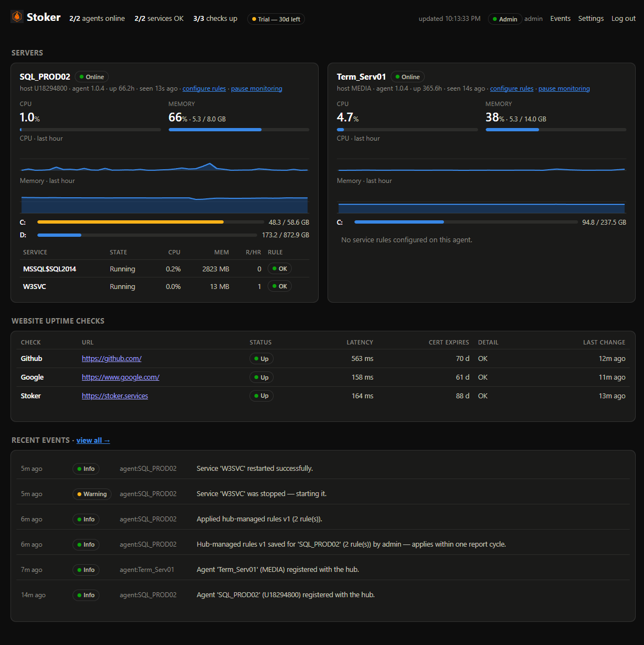The height and width of the screenshot is (645, 644).
Task: Click the view all events link
Action: pos(93,440)
